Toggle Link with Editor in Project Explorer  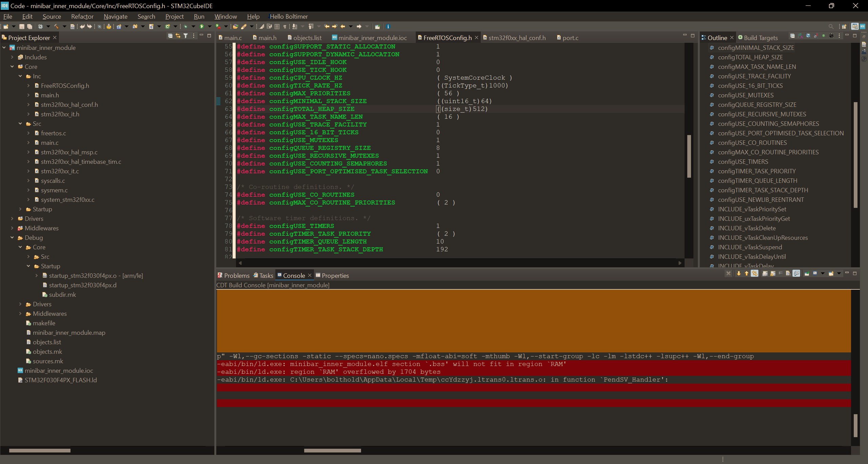178,36
